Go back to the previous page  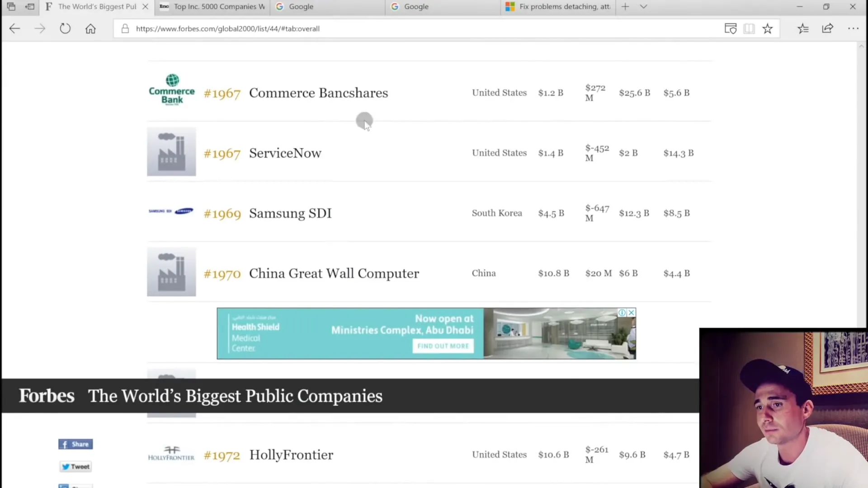click(14, 28)
